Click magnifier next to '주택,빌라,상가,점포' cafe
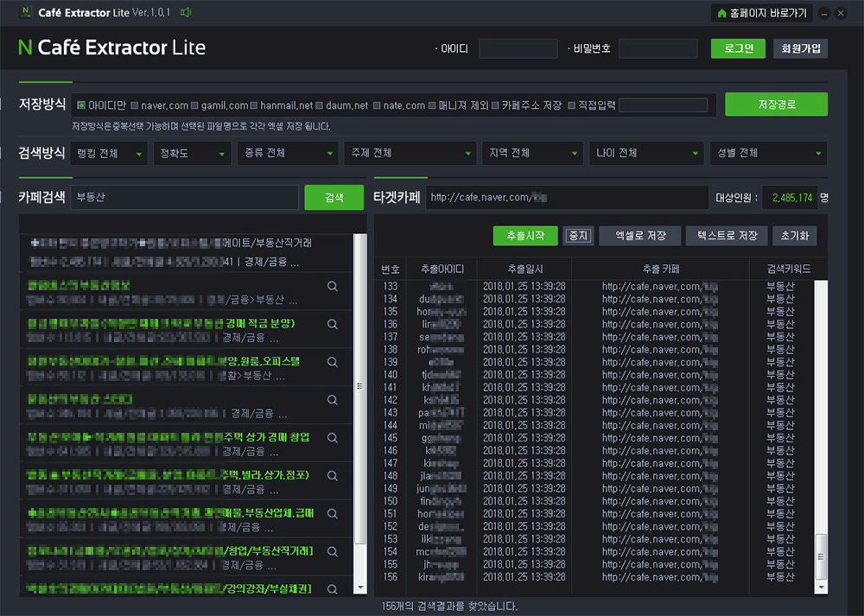Image resolution: width=864 pixels, height=616 pixels. click(x=333, y=475)
